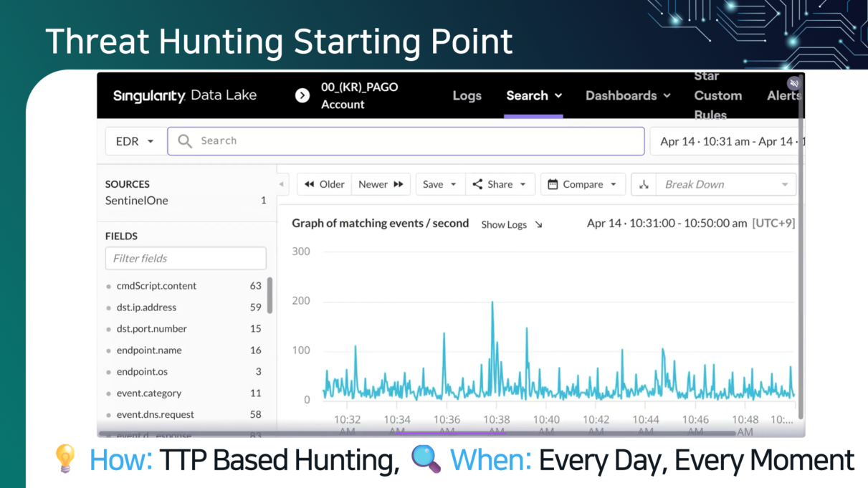Click the 300 y-axis label
Image resolution: width=868 pixels, height=488 pixels.
click(301, 252)
